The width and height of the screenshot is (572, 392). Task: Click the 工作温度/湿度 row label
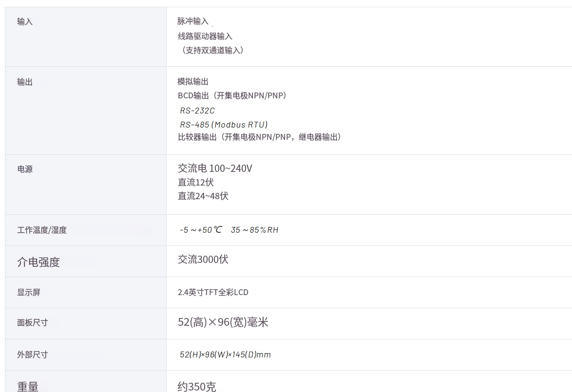tap(42, 230)
